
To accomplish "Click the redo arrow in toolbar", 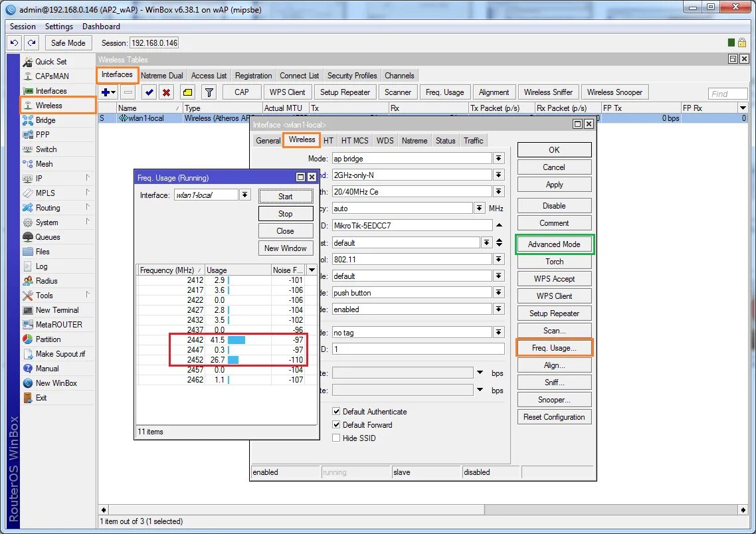I will coord(31,43).
